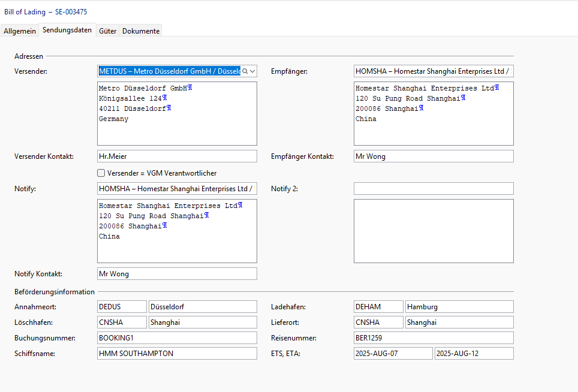Screen dimensions: 578x392
Task: Click the Buchungsnummer label
Action: pyautogui.click(x=45, y=338)
